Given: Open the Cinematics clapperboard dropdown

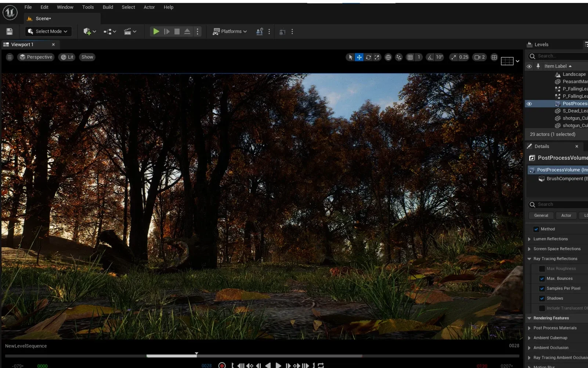Looking at the screenshot, I should [x=130, y=32].
